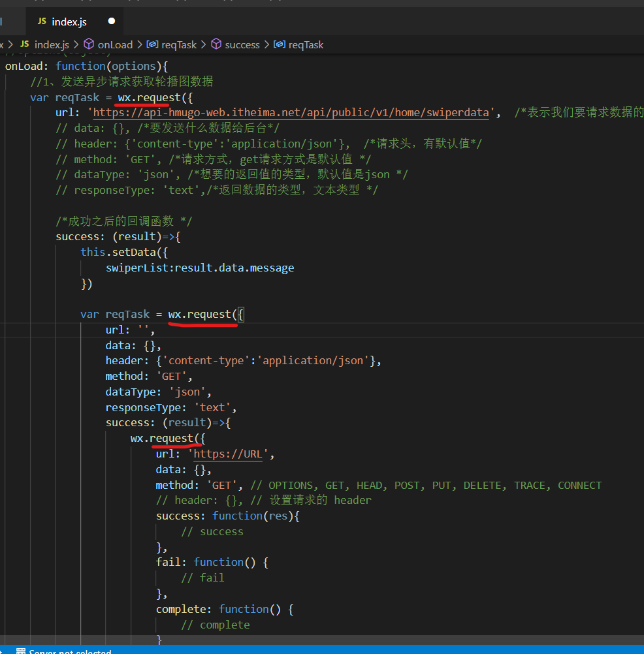This screenshot has height=654, width=644.
Task: Click the unsaved dot on the index.js tab
Action: (x=111, y=22)
